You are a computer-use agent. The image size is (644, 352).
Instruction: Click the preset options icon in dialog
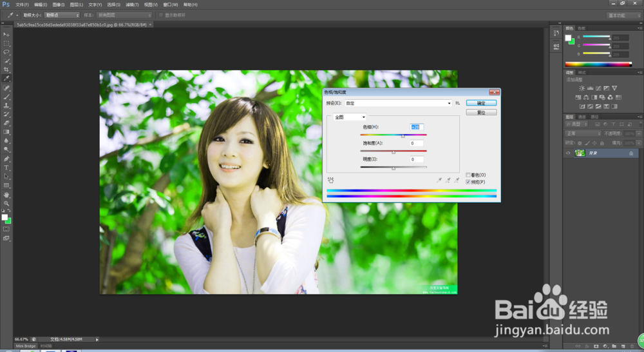(x=457, y=103)
